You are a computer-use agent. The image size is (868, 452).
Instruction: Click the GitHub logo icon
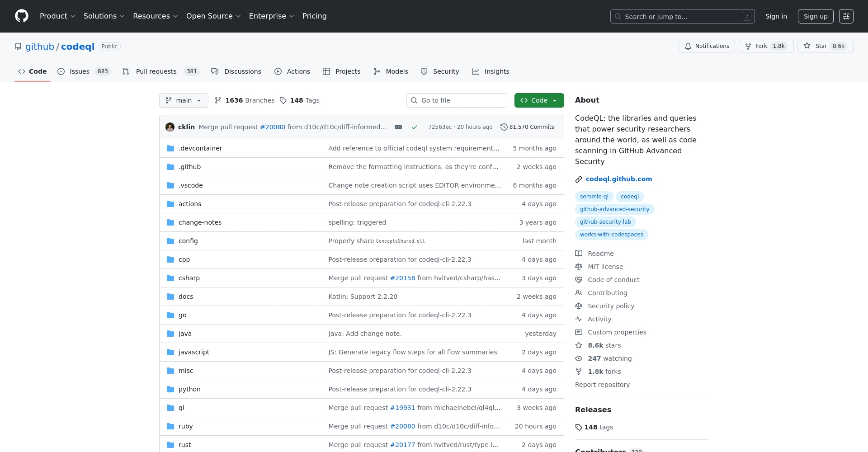coord(22,16)
